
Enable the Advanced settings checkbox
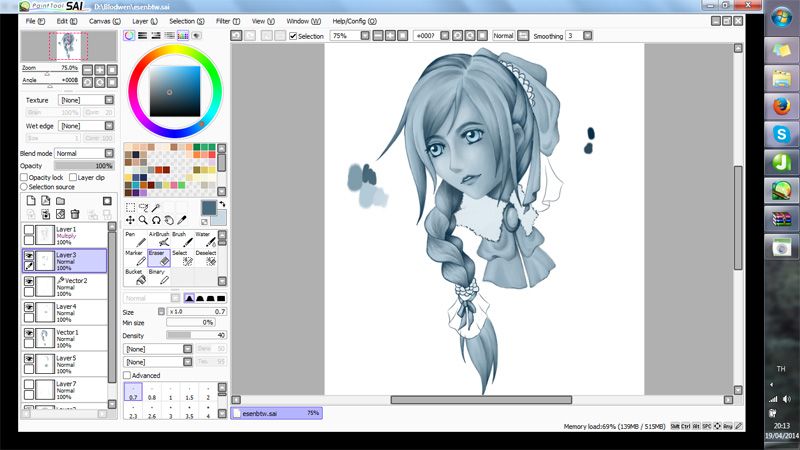[127, 375]
